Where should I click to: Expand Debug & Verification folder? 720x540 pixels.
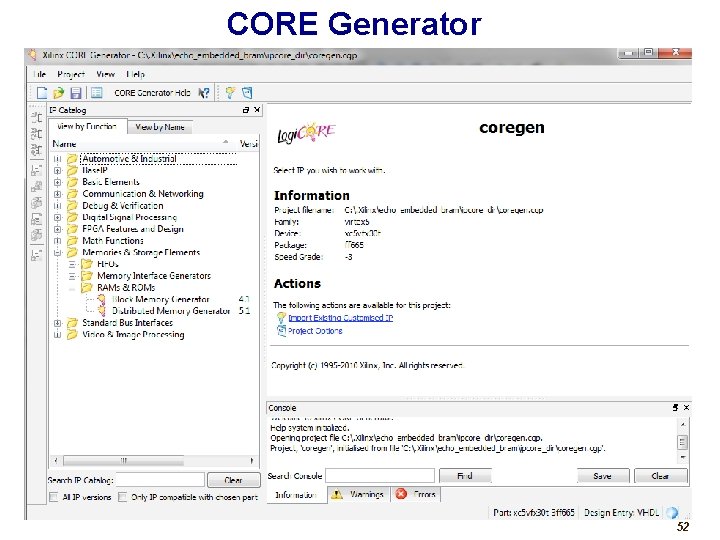57,206
